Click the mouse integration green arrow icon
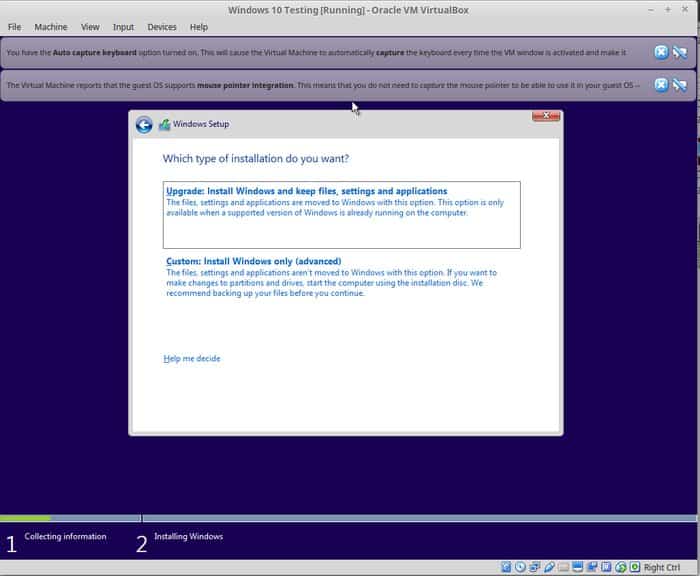Screen dimensions: 700x576 tap(621, 568)
